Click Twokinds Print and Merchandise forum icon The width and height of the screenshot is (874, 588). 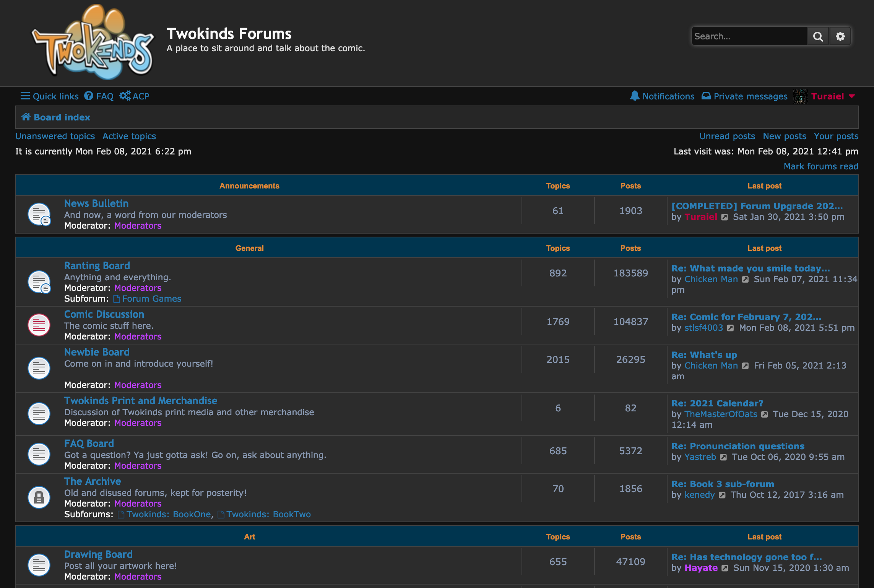pyautogui.click(x=39, y=414)
